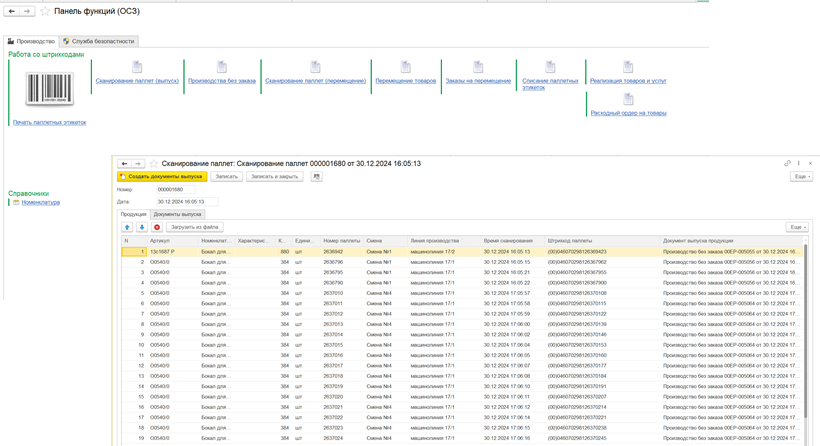This screenshot has width=820, height=446.
Task: Click the report icon next to Записать и закрыть
Action: [316, 177]
